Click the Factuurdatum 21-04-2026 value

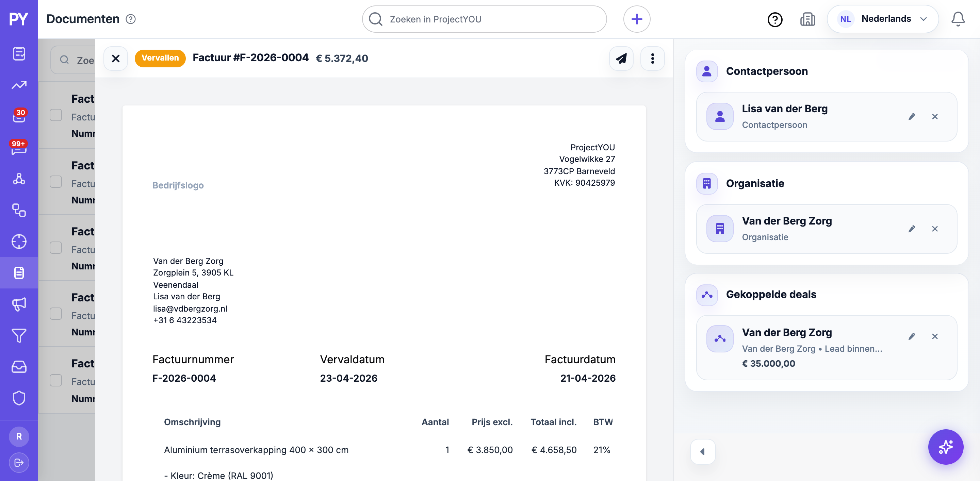click(587, 378)
